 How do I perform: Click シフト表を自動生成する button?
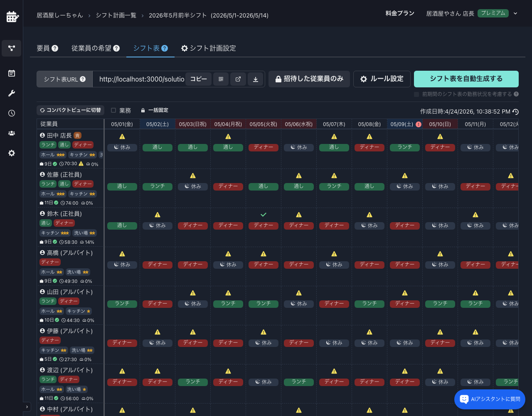click(x=466, y=79)
